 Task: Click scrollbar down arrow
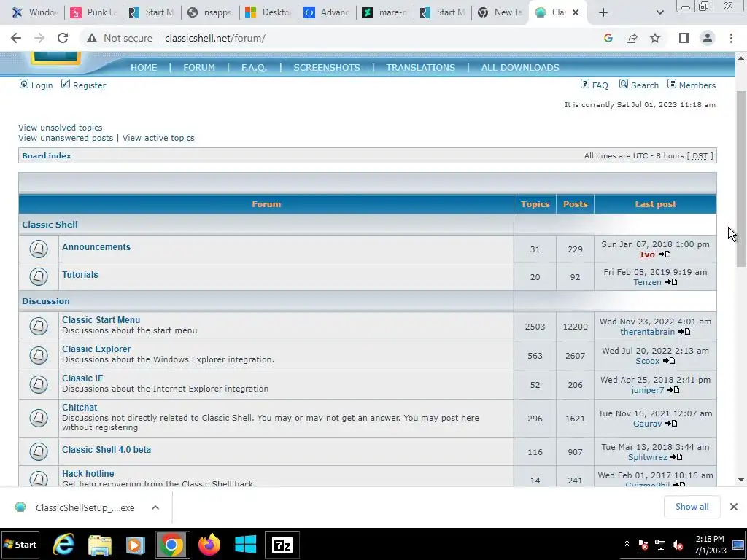(x=741, y=480)
